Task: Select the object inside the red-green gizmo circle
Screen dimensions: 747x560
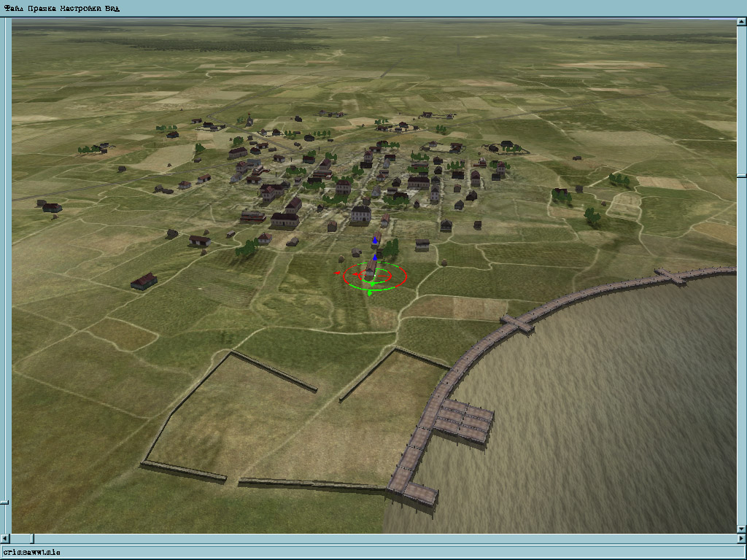Action: pos(370,270)
